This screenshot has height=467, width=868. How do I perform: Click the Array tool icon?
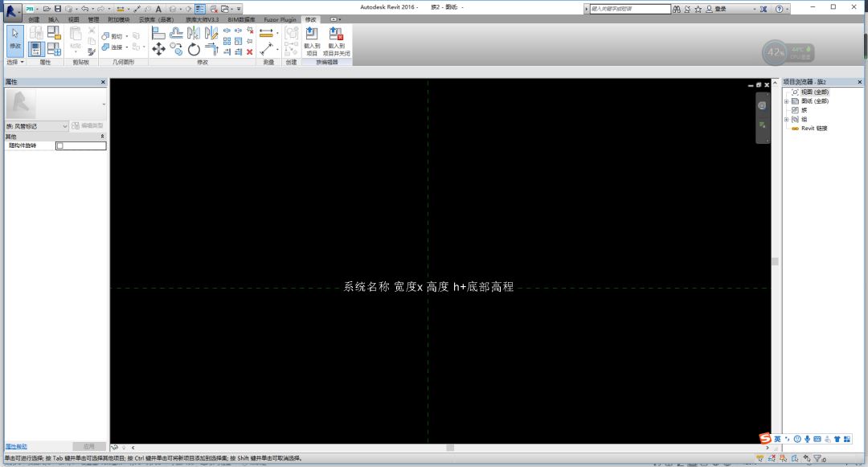click(x=227, y=41)
